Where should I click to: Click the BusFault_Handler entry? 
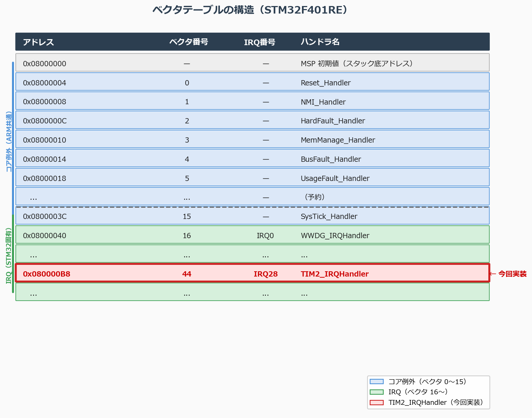point(252,159)
